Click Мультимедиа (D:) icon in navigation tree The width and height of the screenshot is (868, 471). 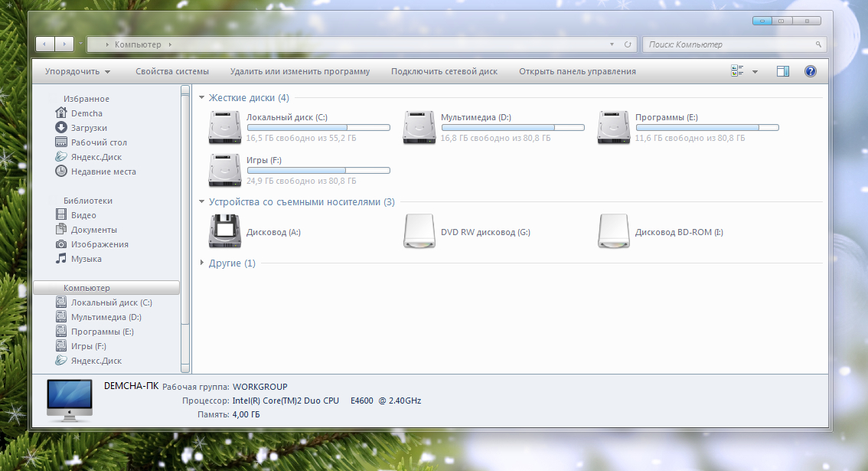61,316
